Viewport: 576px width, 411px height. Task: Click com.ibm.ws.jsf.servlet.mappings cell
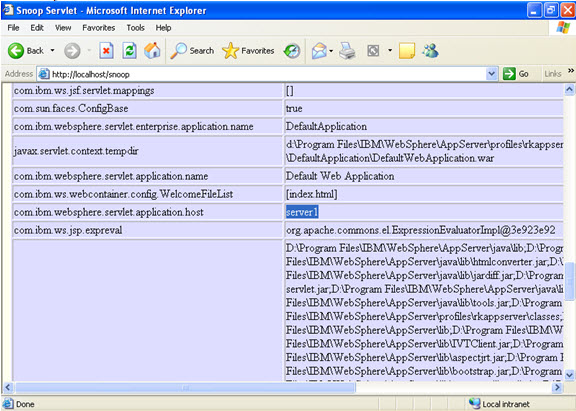coord(147,90)
